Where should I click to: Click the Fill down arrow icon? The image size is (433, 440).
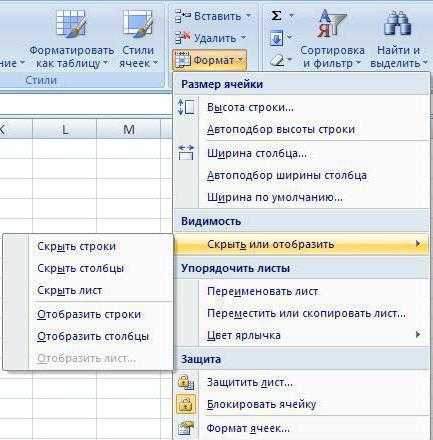tap(276, 38)
